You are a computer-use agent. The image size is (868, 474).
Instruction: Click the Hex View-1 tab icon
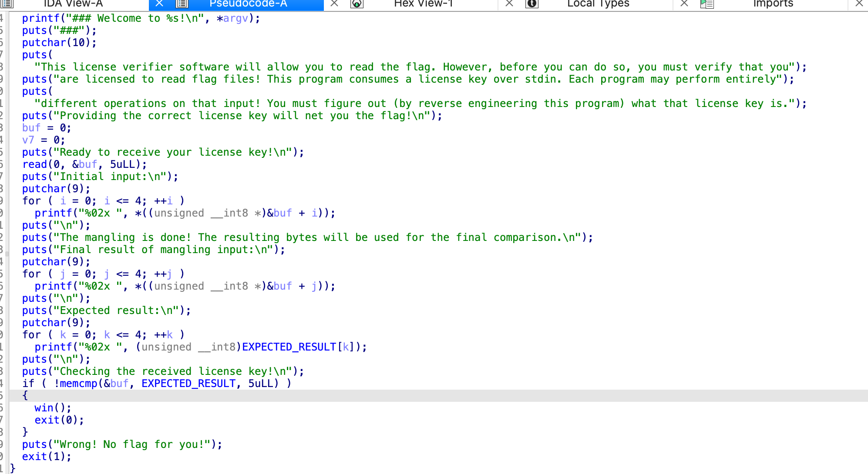pos(357,3)
